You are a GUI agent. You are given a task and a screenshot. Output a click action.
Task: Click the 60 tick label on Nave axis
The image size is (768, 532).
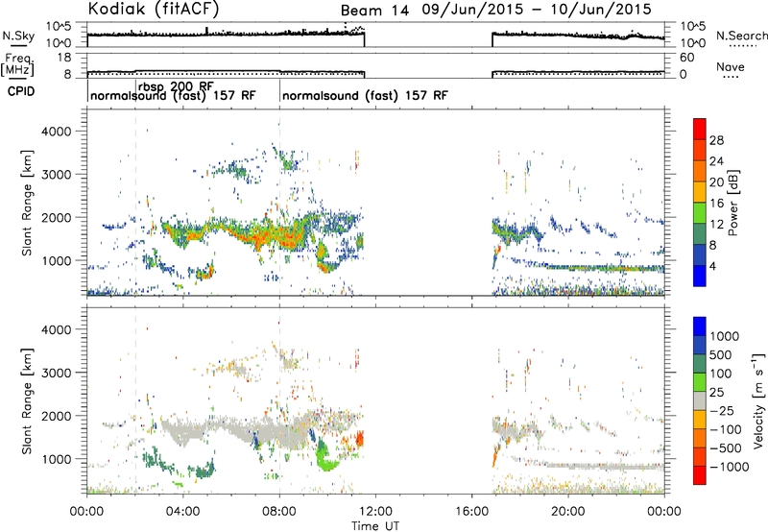[x=686, y=58]
